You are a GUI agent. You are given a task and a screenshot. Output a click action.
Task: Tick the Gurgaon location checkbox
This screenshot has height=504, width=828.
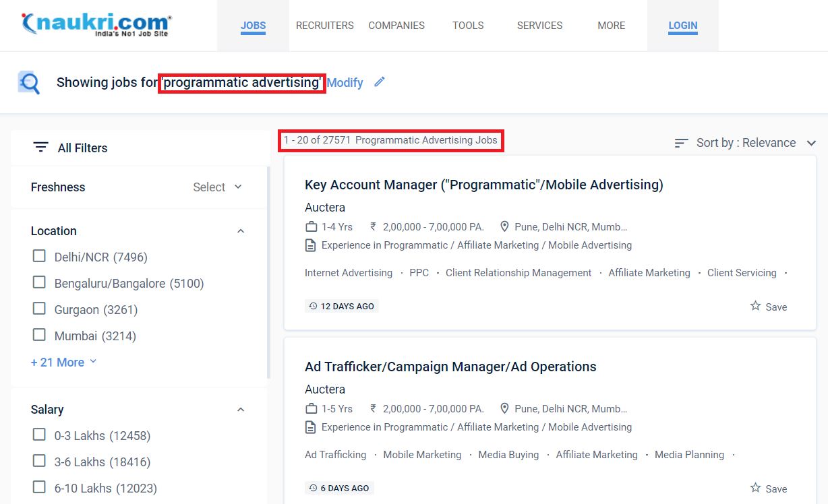[39, 309]
